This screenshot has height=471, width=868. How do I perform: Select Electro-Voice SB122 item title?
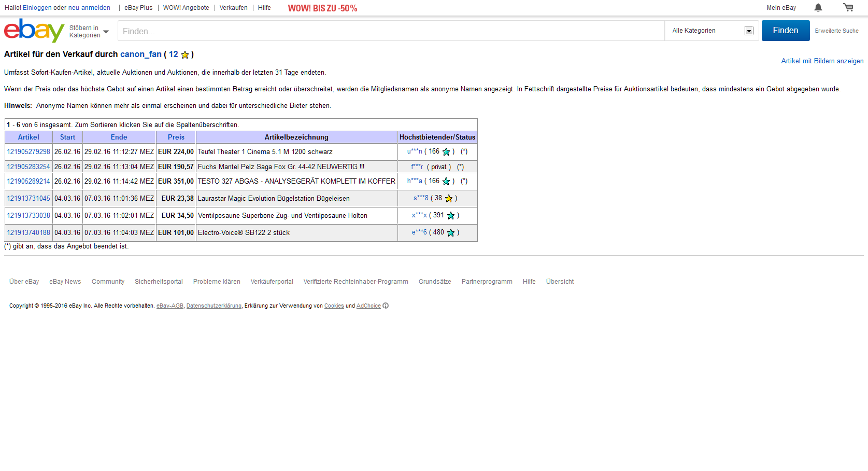[244, 233]
